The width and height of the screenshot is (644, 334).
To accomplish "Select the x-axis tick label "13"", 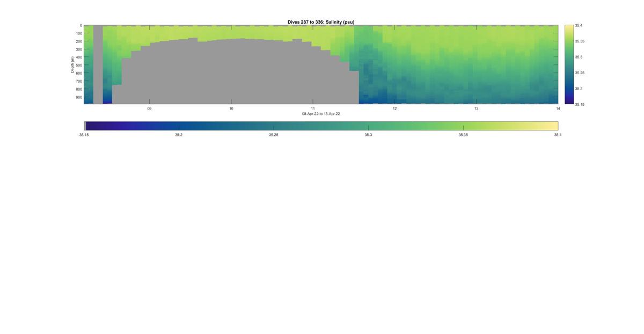I will coord(476,108).
